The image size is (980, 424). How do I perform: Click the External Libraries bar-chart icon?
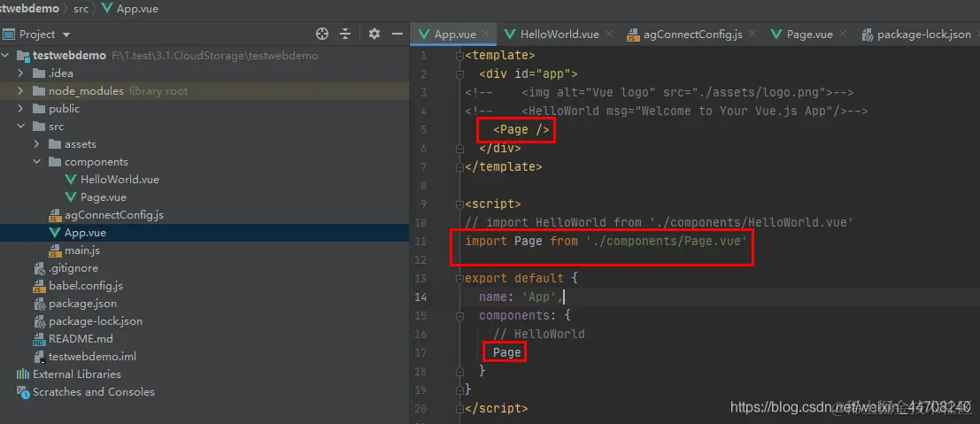click(23, 374)
